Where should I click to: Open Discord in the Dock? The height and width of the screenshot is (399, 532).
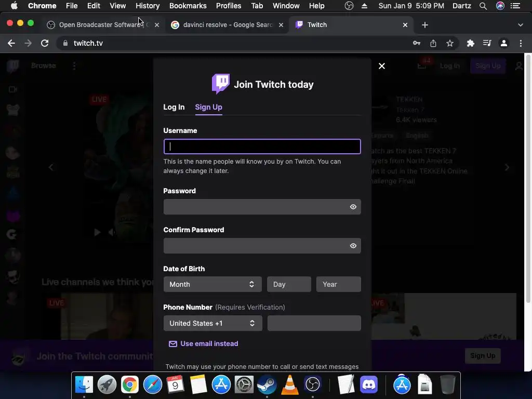(369, 385)
